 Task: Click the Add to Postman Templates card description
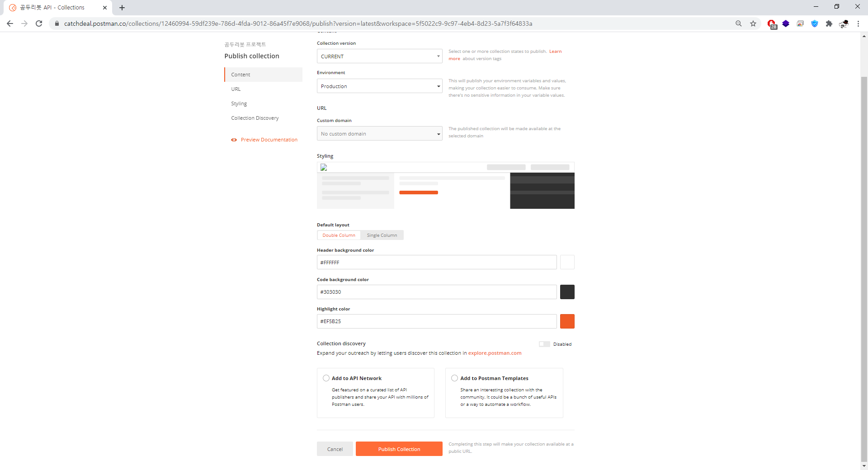pyautogui.click(x=508, y=397)
